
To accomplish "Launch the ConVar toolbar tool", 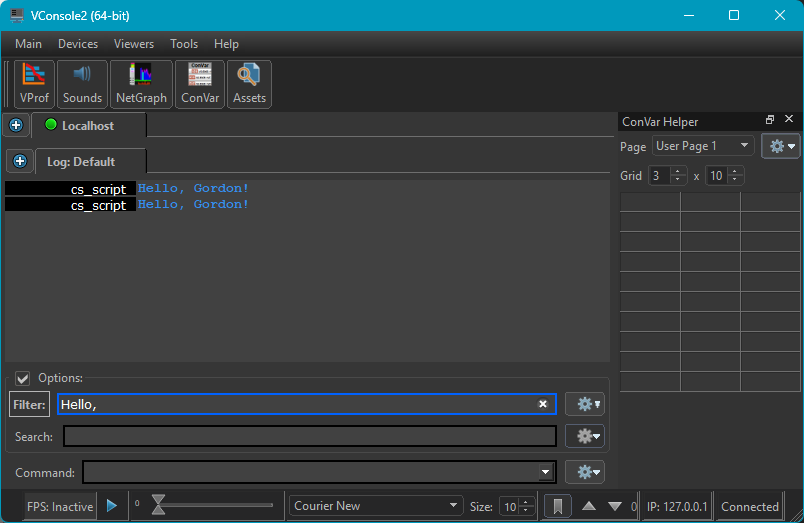I will [200, 83].
